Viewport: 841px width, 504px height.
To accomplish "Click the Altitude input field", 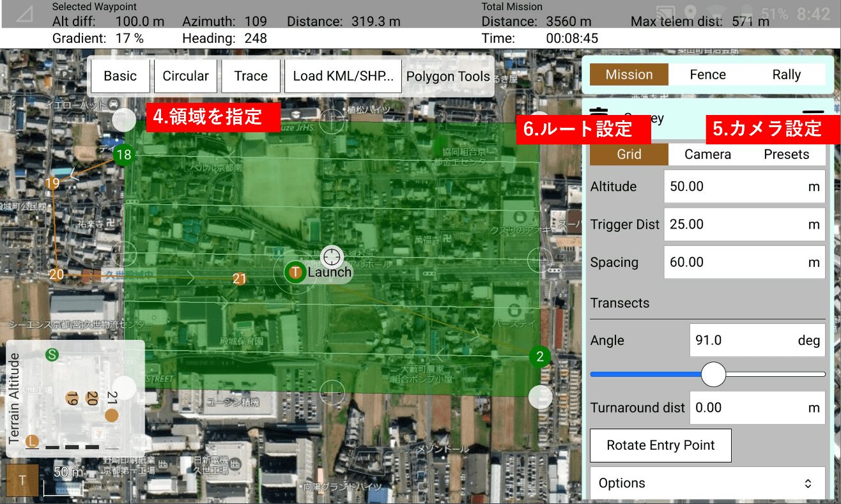I will [x=745, y=187].
